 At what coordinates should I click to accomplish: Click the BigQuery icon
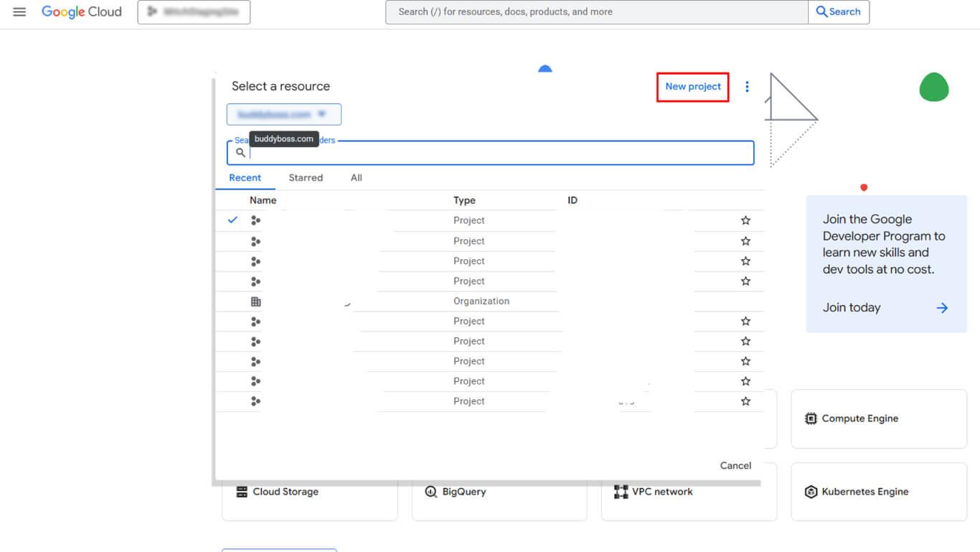pos(430,492)
